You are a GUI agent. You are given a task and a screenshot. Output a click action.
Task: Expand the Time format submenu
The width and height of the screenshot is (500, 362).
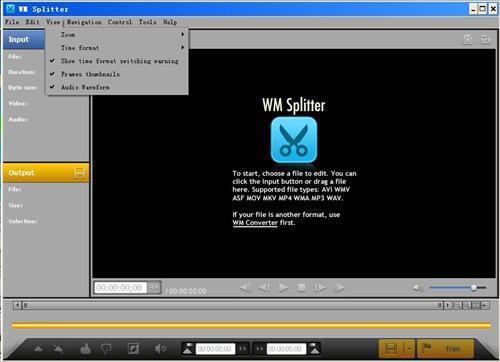(117, 48)
